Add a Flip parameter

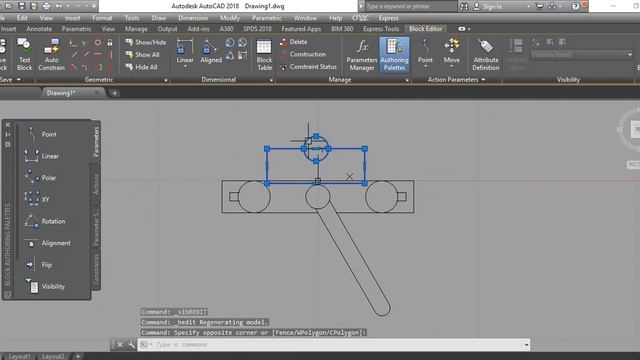pyautogui.click(x=39, y=264)
